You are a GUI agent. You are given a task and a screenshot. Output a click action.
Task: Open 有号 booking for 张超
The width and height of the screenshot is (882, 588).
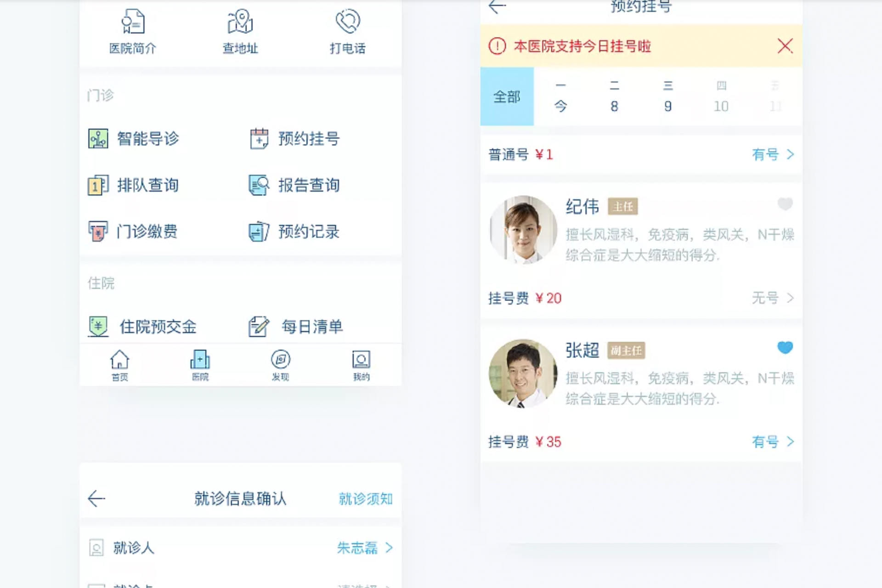click(773, 441)
